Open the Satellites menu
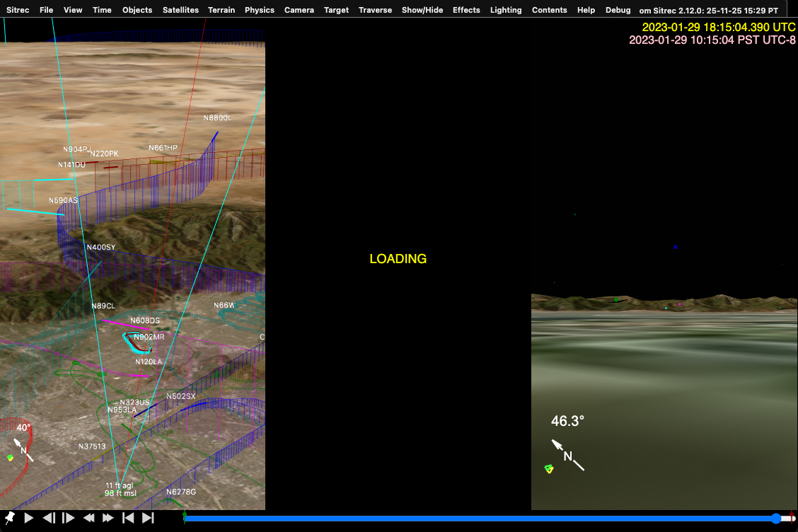798x532 pixels. 180,10
